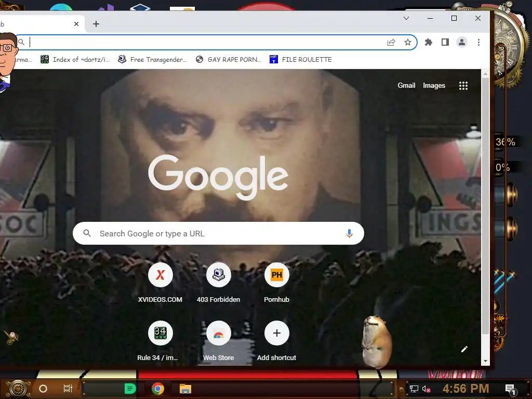Click the 0% gauge widget
This screenshot has height=399, width=532.
click(503, 167)
